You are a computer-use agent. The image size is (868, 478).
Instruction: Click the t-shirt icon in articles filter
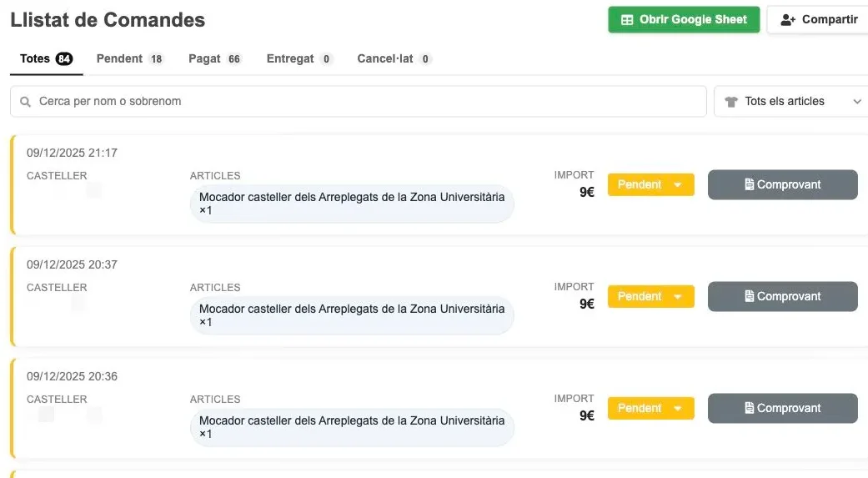pyautogui.click(x=731, y=102)
